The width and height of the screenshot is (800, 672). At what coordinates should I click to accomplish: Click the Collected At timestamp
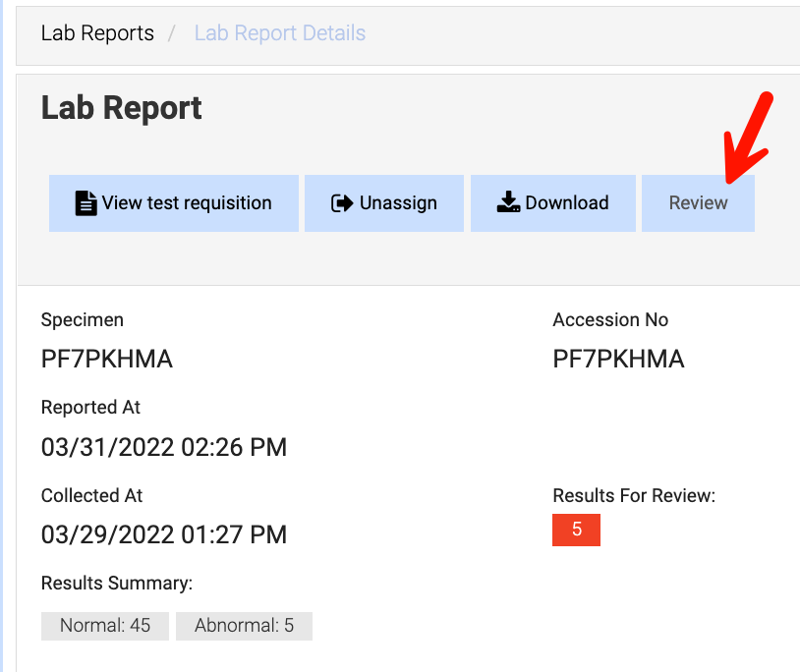164,534
